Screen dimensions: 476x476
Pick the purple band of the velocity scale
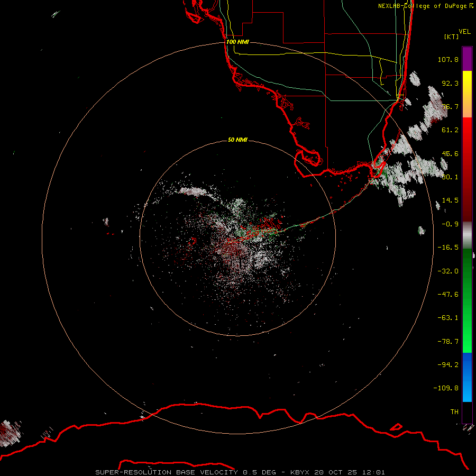click(467, 59)
